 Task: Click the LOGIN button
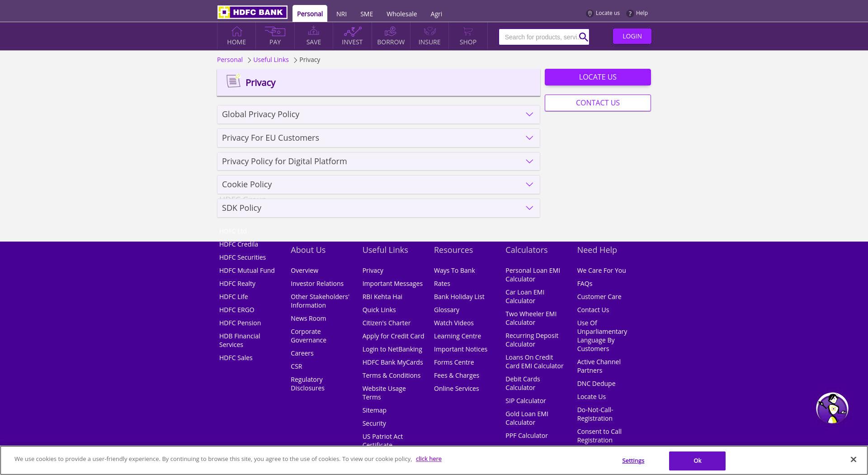coord(632,36)
